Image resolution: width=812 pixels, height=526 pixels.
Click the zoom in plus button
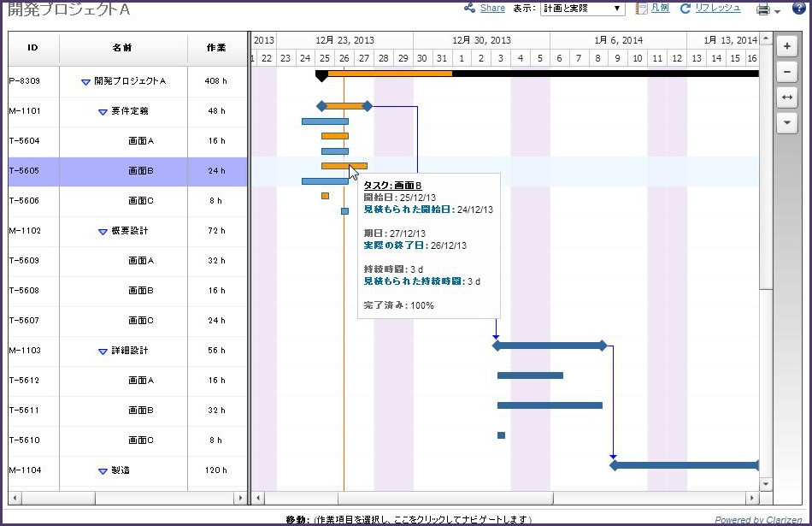[x=786, y=47]
